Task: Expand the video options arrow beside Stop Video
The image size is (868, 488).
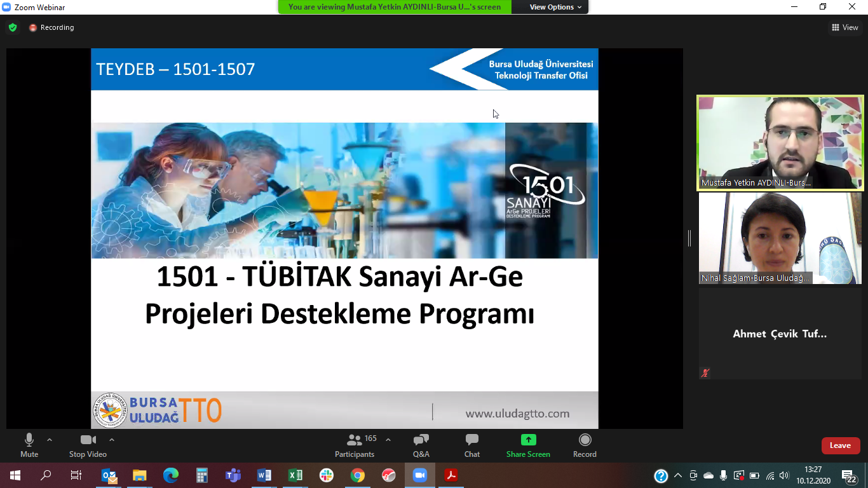Action: pyautogui.click(x=112, y=440)
